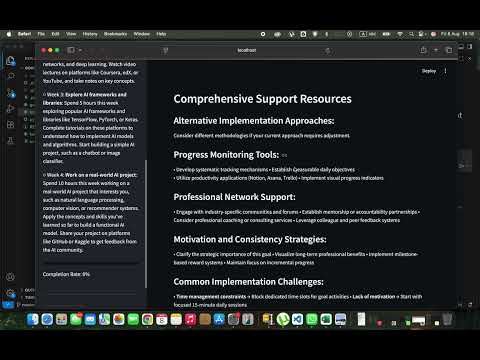This screenshot has height=360, width=480.
Task: Open VS Code Source Control icon
Action: point(11,94)
